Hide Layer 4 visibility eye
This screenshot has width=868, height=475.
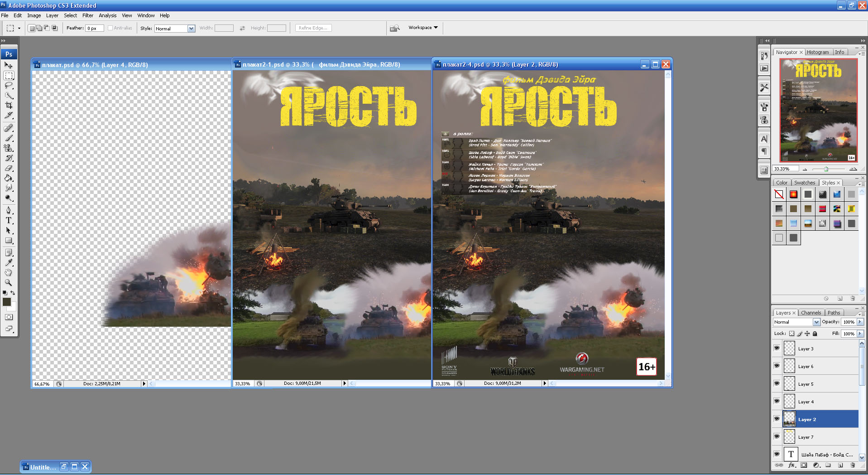pyautogui.click(x=777, y=401)
